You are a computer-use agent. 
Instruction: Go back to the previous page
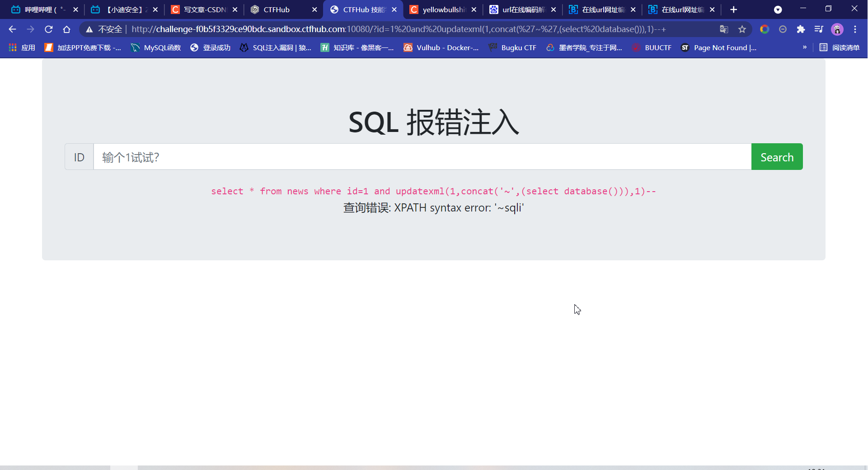[x=12, y=29]
